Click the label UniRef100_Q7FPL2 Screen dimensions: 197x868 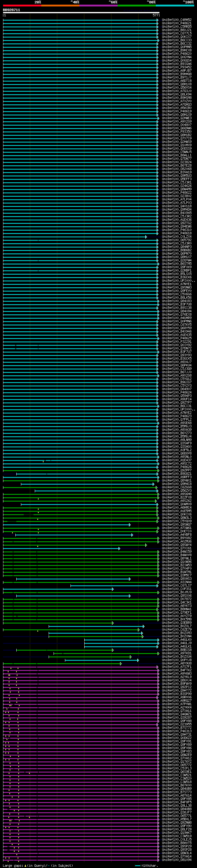177,419
